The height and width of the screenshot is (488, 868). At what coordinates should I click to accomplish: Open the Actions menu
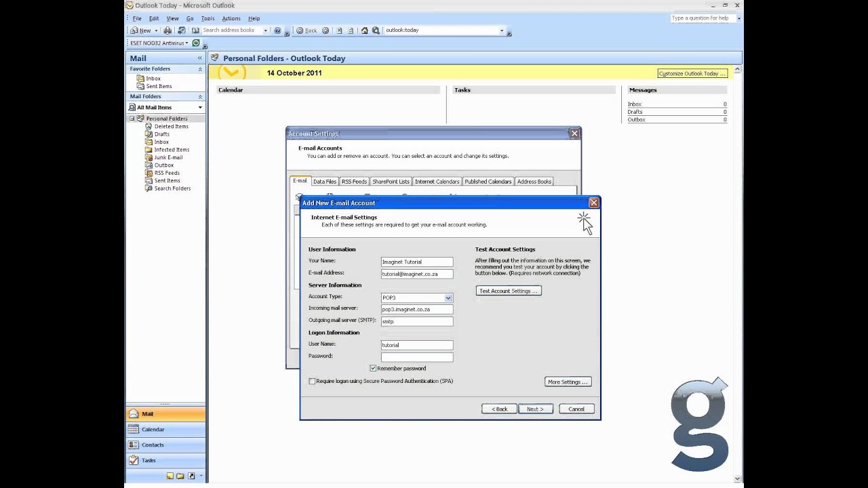pos(231,18)
